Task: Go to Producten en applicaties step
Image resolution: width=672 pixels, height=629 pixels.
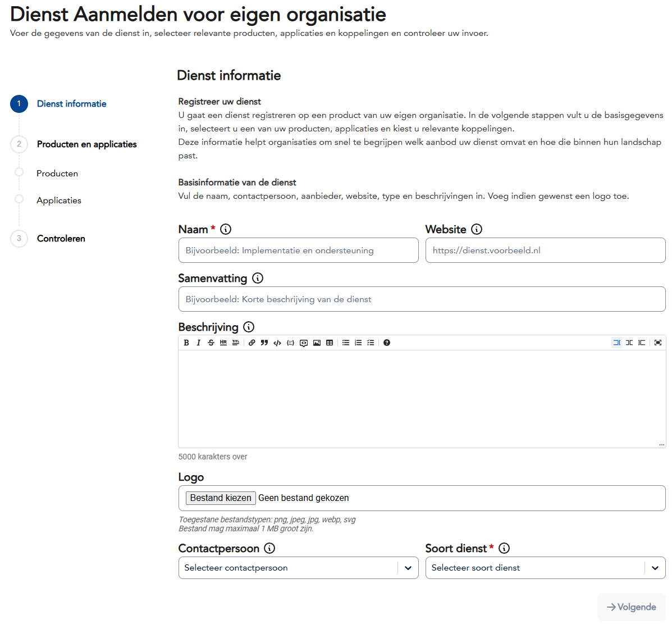Action: pyautogui.click(x=86, y=144)
